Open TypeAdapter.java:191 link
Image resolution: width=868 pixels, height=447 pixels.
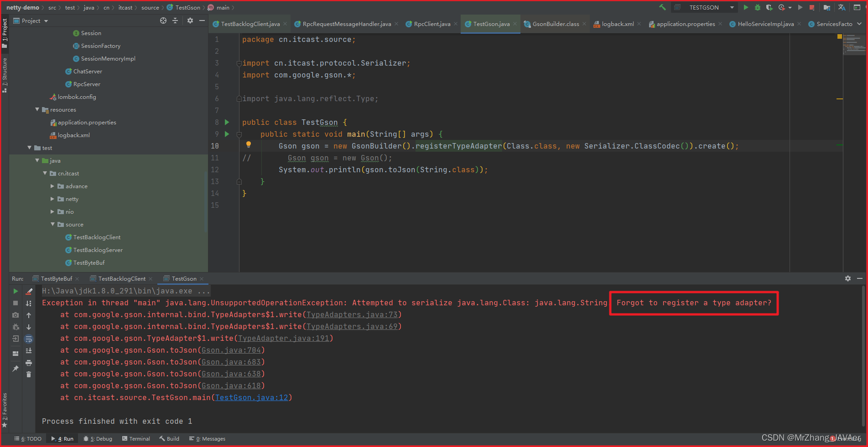[284, 338]
